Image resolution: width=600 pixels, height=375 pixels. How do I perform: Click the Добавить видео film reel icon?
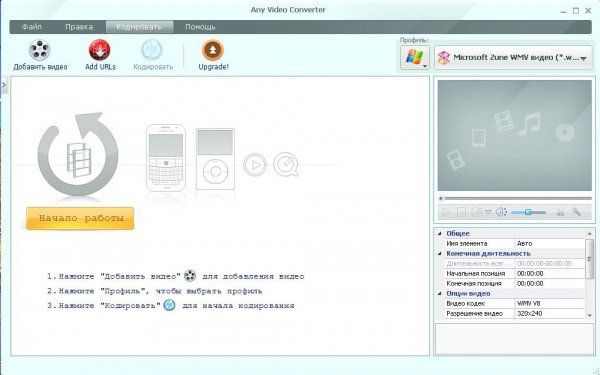(39, 50)
